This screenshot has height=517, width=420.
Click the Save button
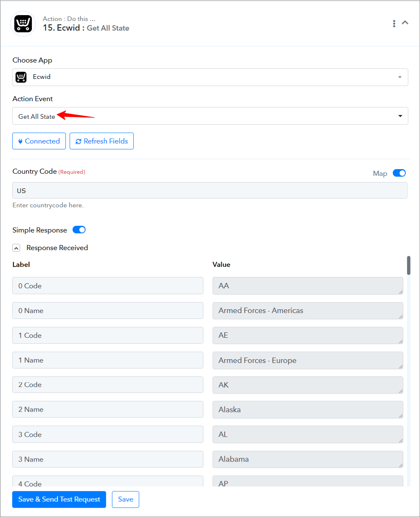(x=125, y=499)
